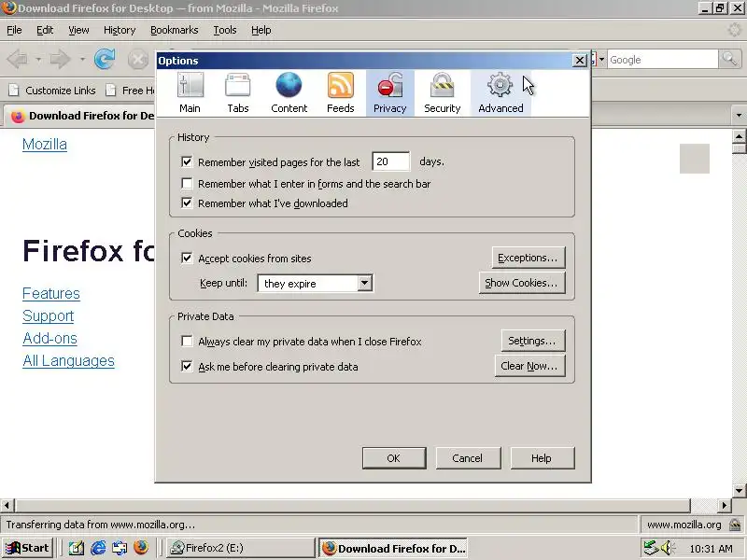Click the cookie Exceptions button
The image size is (747, 560).
pos(529,258)
